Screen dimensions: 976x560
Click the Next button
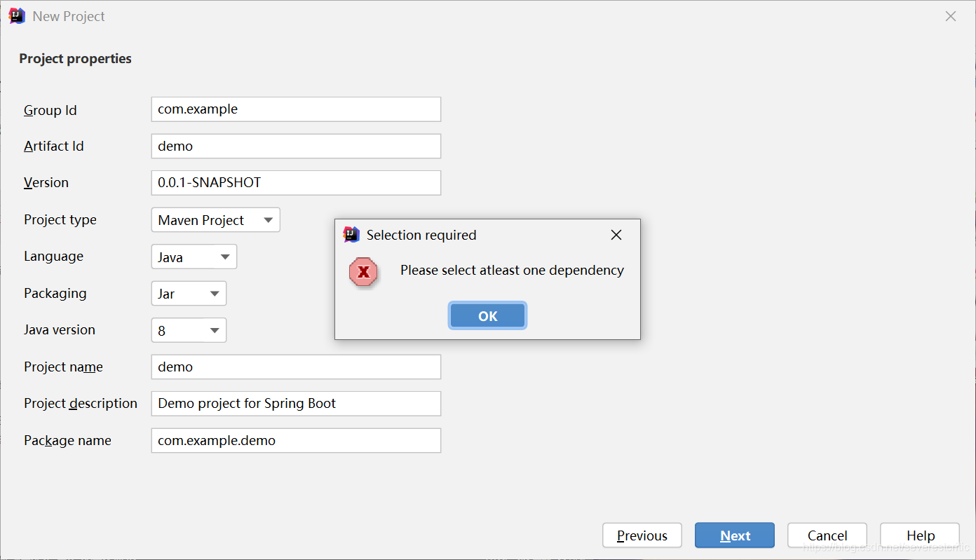tap(735, 535)
